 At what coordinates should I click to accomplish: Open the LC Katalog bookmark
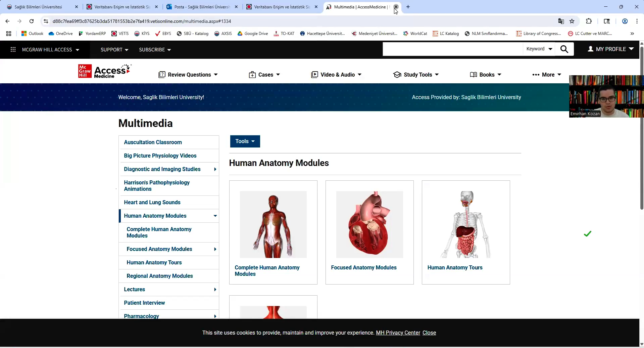446,34
